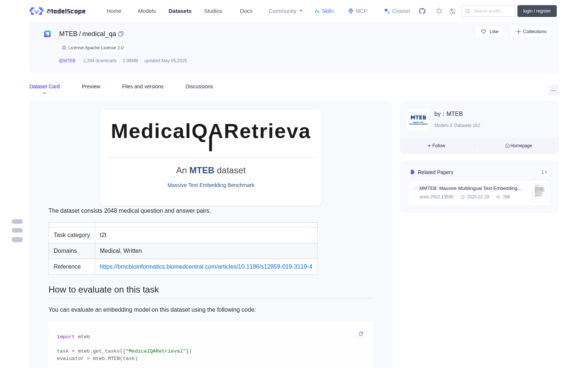Click the MTEB organization logo thumbnail

(418, 119)
